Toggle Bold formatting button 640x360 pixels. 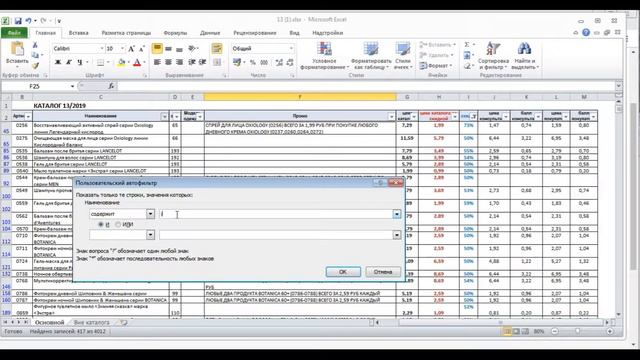coord(58,62)
